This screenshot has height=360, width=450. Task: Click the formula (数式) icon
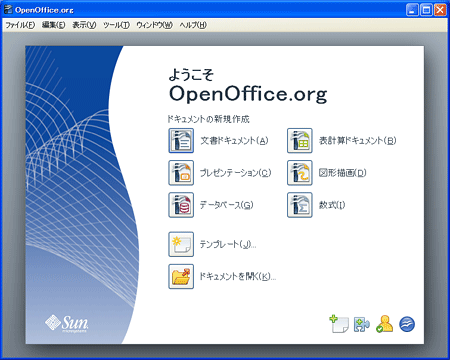coord(300,205)
